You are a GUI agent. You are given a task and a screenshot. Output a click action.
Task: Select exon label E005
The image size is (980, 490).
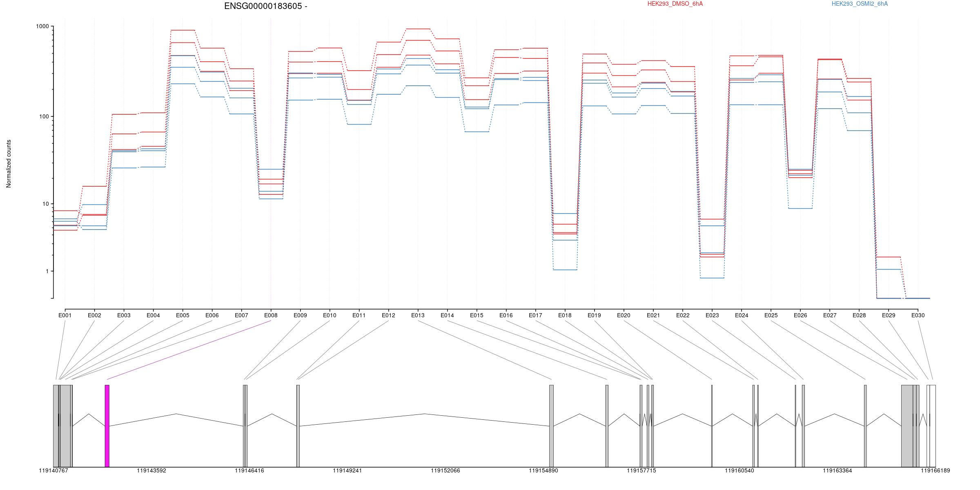coord(183,315)
